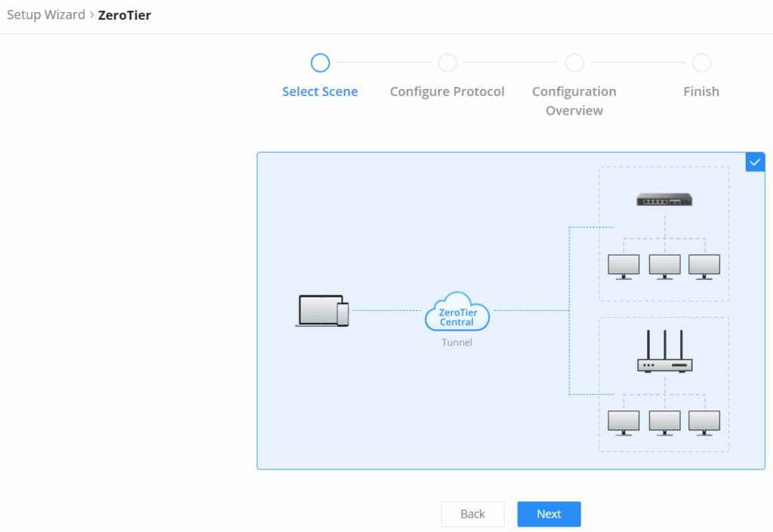The width and height of the screenshot is (773, 532).
Task: Click the breadcrumb chevron separator
Action: [x=91, y=15]
